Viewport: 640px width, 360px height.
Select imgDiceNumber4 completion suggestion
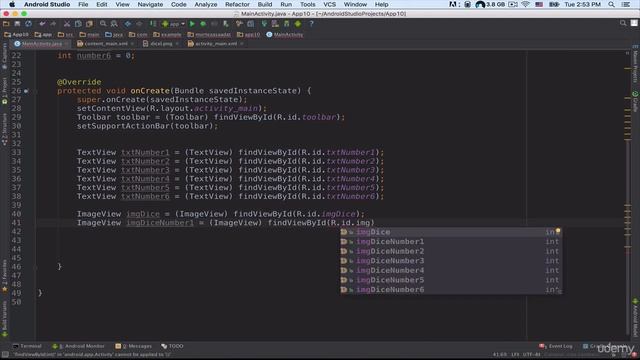[451, 270]
